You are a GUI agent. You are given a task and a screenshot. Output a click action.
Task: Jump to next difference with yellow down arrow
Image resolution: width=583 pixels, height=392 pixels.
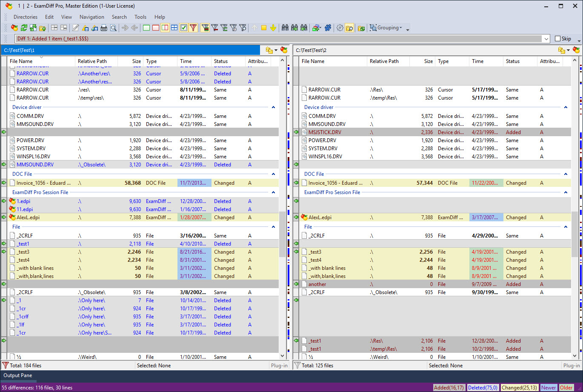(x=273, y=27)
